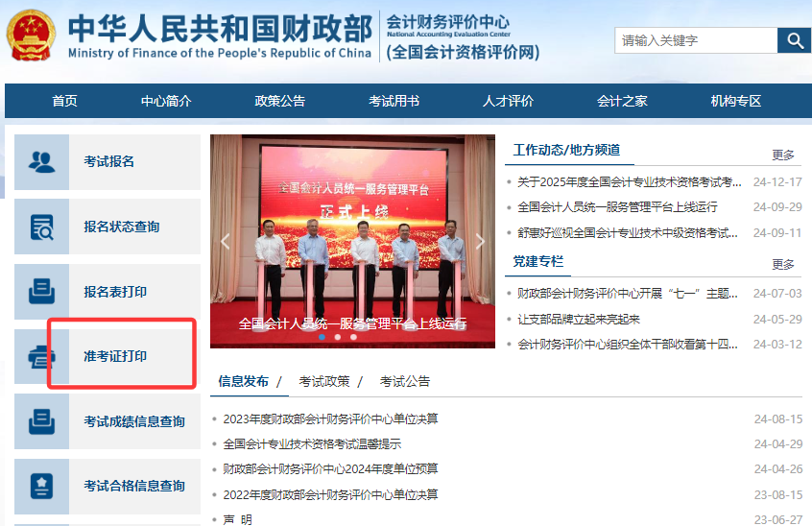Switch to the 考试政策 tab
Viewport: 812px width, 526px height.
(x=324, y=382)
